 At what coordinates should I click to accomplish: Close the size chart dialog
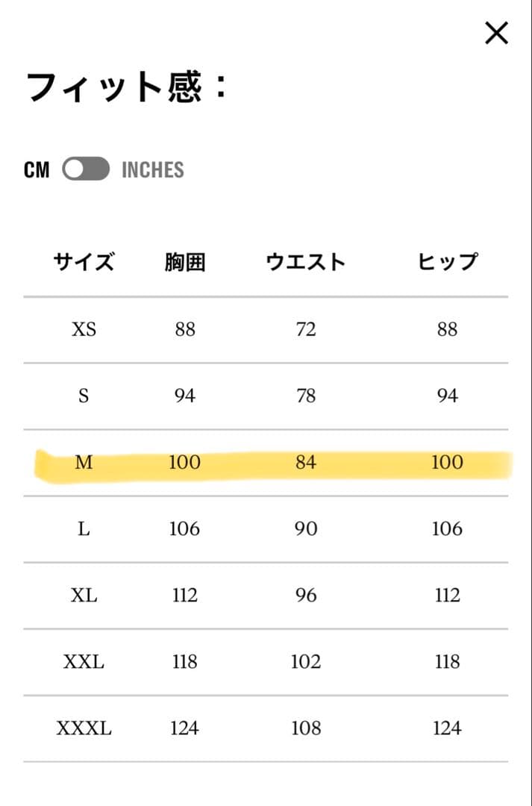tap(495, 33)
